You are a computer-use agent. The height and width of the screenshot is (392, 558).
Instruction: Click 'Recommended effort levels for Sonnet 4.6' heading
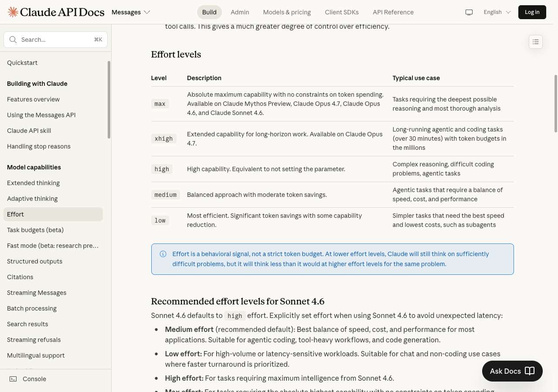238,301
